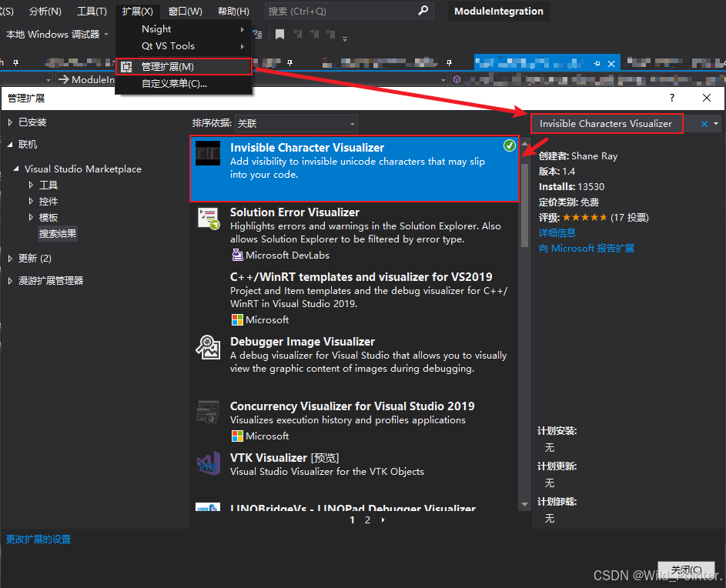726x588 pixels.
Task: Start 本地 Windows 调试器
Action: [x=53, y=35]
